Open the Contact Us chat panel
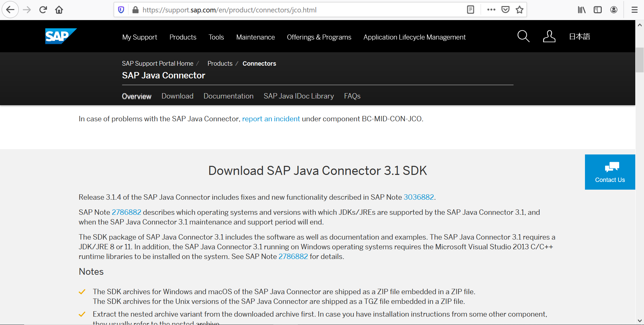 (x=610, y=172)
